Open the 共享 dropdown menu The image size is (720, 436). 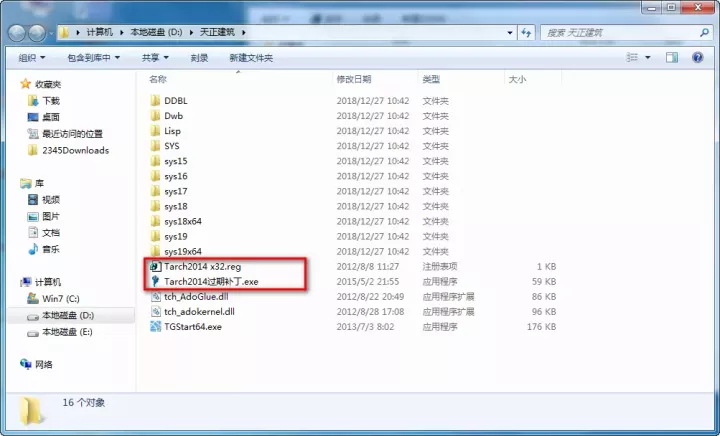click(x=154, y=58)
